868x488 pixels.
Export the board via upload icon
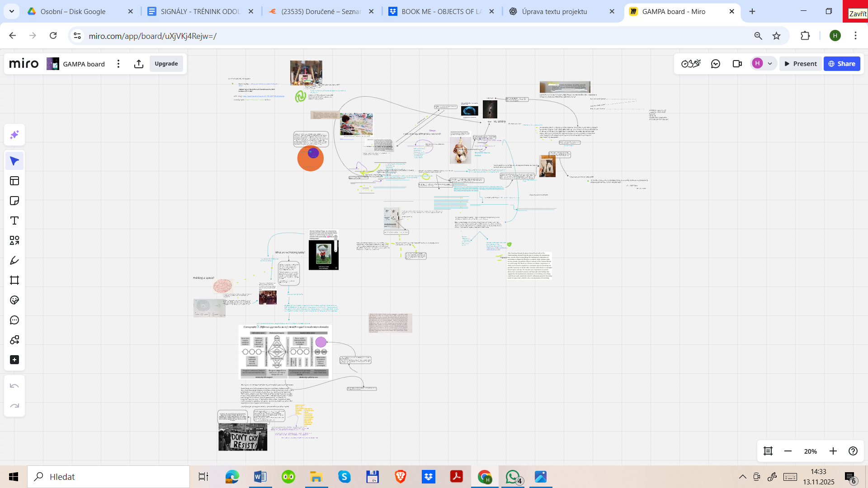(x=139, y=64)
